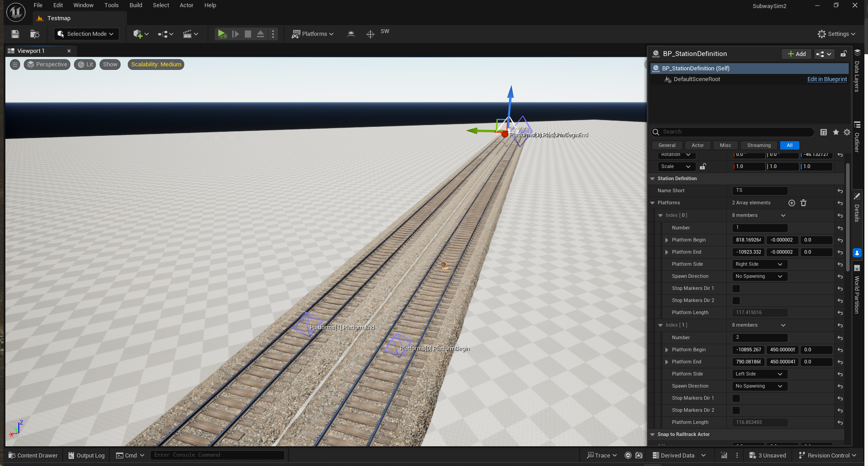Check Stop Markers Dir 1 for Index 1
This screenshot has width=868, height=466.
coord(736,398)
